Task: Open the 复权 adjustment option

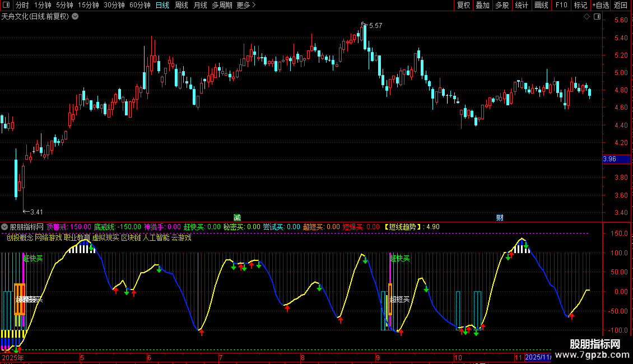Action: tap(463, 6)
